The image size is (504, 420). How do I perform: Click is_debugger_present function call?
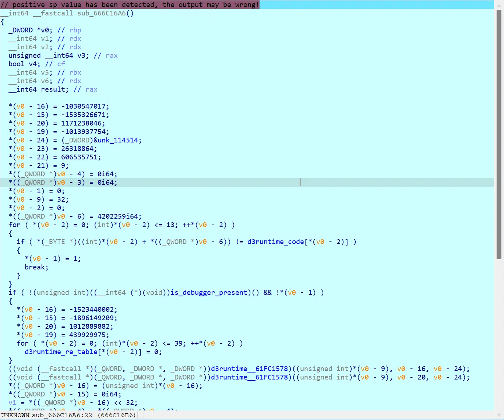pyautogui.click(x=209, y=293)
